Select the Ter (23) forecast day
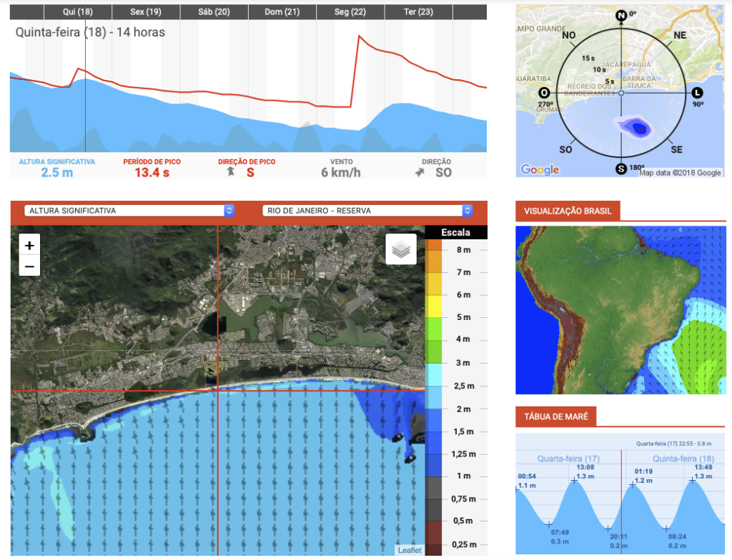The width and height of the screenshot is (732, 560). 418,12
